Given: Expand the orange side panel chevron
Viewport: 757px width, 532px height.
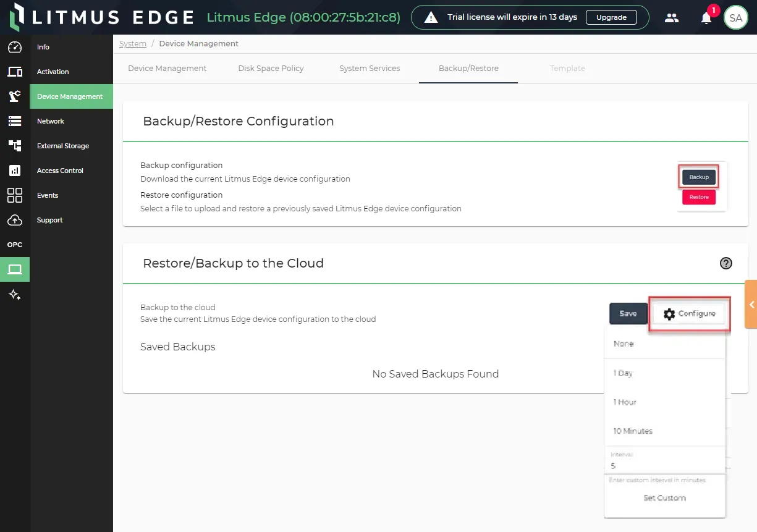Looking at the screenshot, I should coord(751,304).
